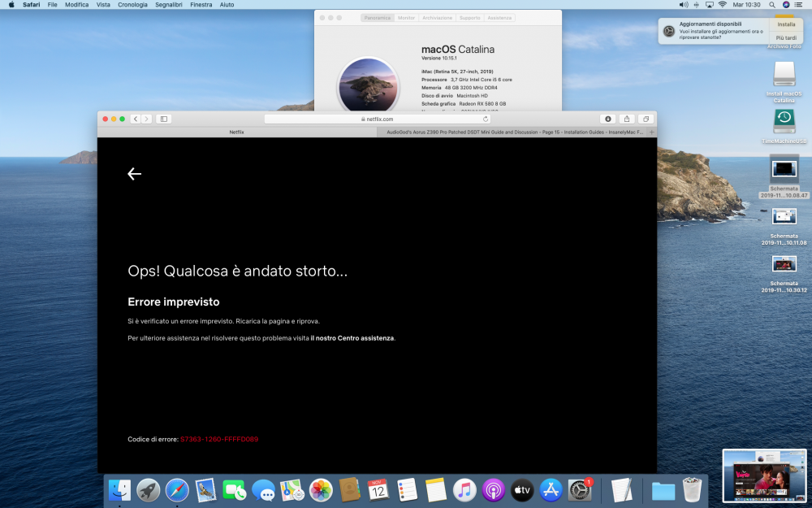Open App Store in the Dock
This screenshot has width=812, height=508.
[551, 489]
